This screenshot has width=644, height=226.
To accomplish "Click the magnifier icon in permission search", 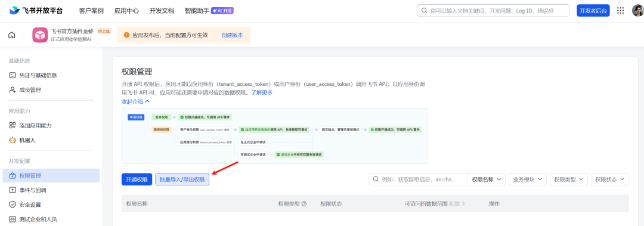I will coord(376,179).
